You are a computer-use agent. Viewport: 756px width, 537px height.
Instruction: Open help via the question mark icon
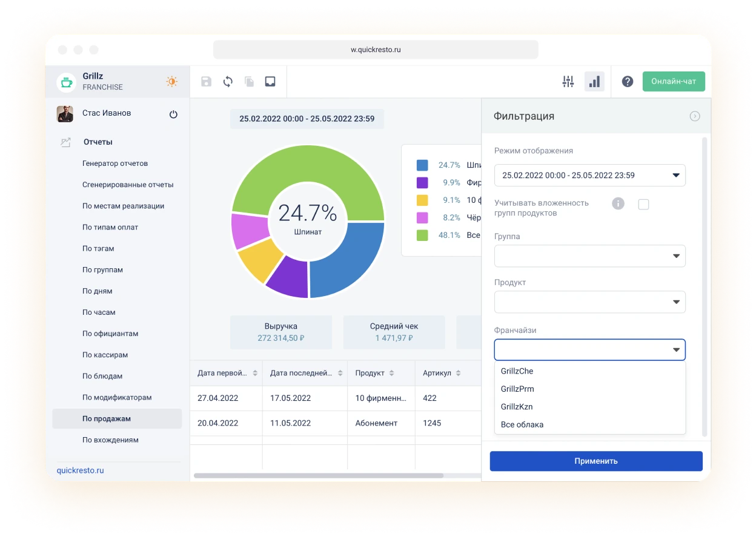coord(628,82)
